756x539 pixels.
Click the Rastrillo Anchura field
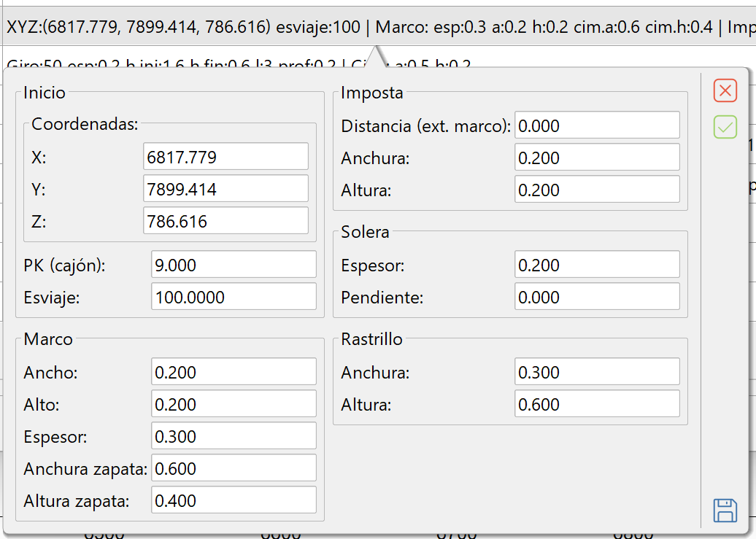click(x=597, y=372)
